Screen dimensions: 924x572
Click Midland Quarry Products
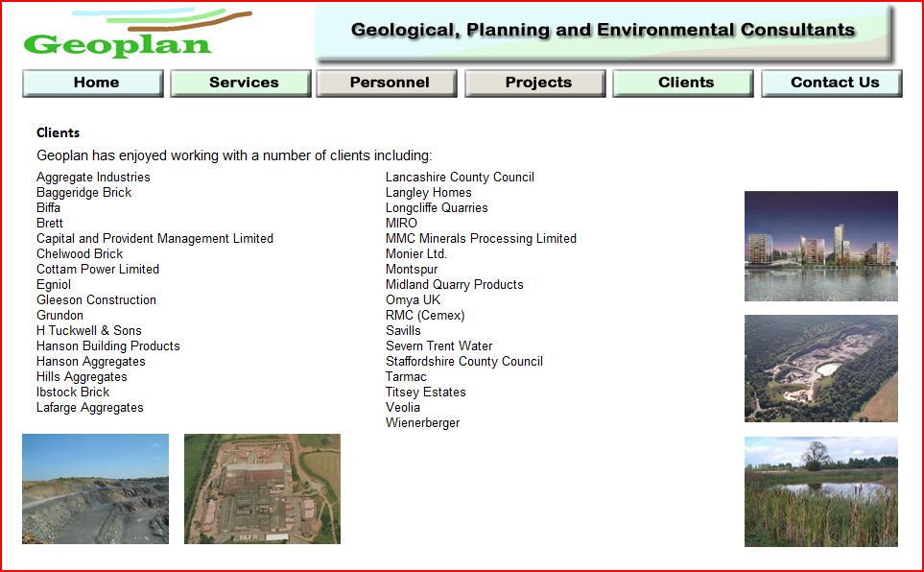455,284
